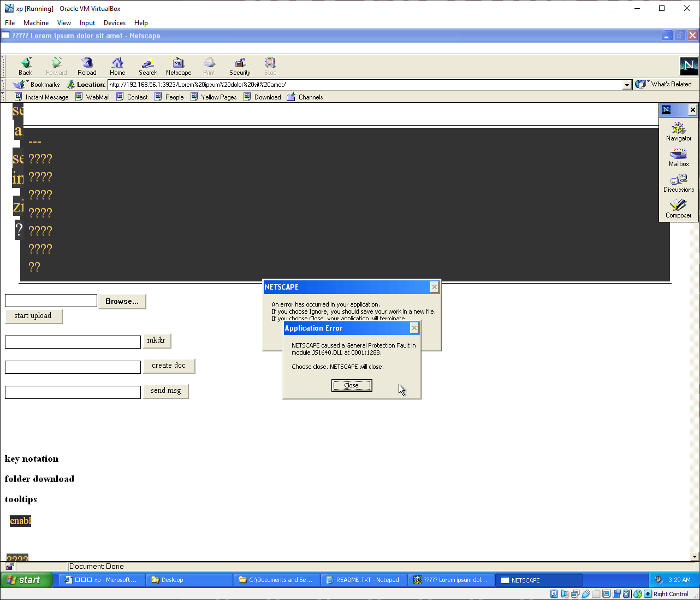
Task: Open the VirtualBox File menu
Action: [x=10, y=23]
